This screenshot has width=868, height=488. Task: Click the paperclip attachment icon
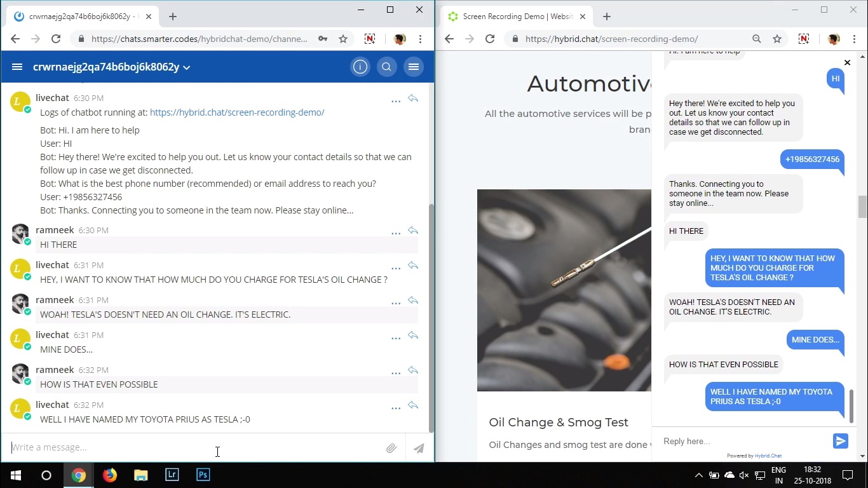(x=391, y=448)
